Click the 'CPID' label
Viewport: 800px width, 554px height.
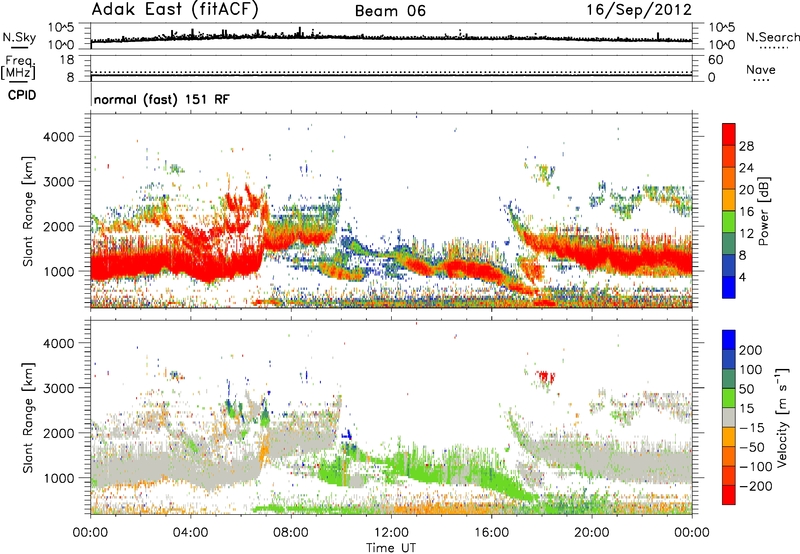pos(22,95)
